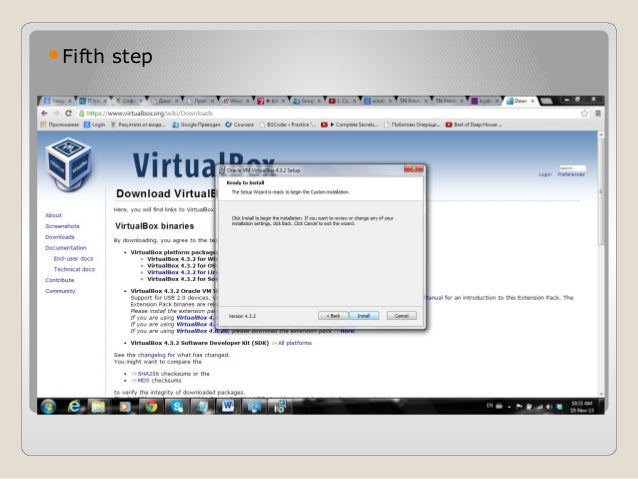
Task: Open the Login bookmark
Action: click(x=94, y=125)
